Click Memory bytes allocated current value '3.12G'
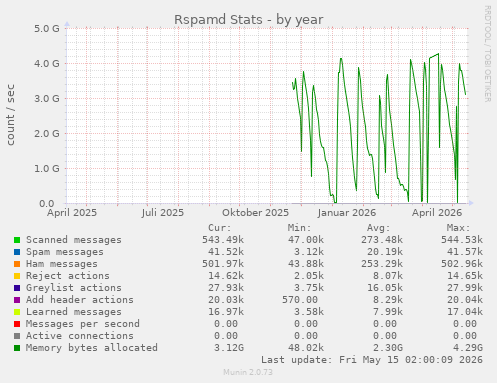This screenshot has height=383, width=497. (229, 348)
